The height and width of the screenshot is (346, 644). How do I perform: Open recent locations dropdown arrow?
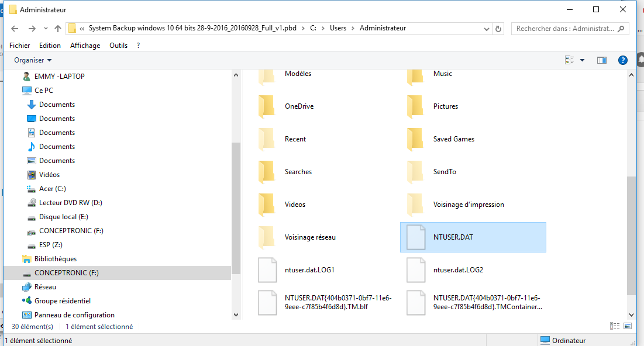tap(46, 28)
